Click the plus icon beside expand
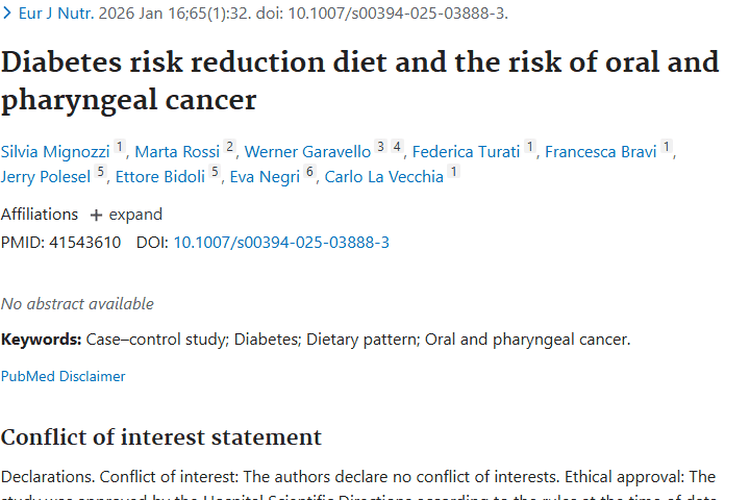The height and width of the screenshot is (500, 750). coord(96,215)
